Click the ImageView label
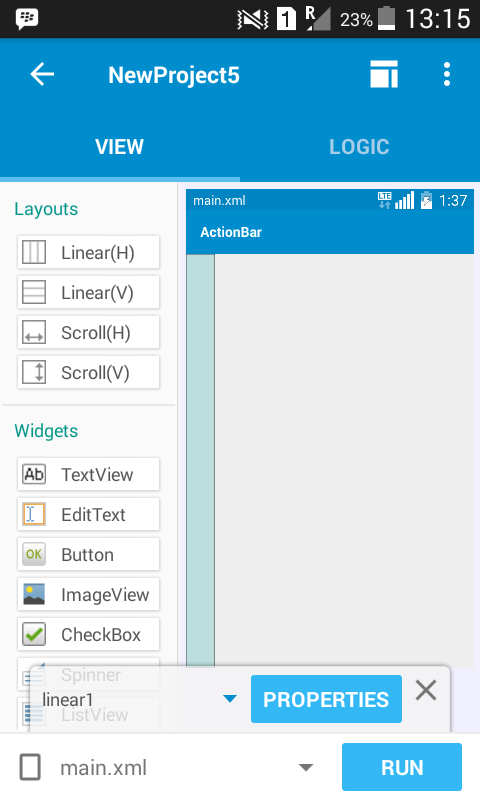480x800 pixels. coord(105,595)
